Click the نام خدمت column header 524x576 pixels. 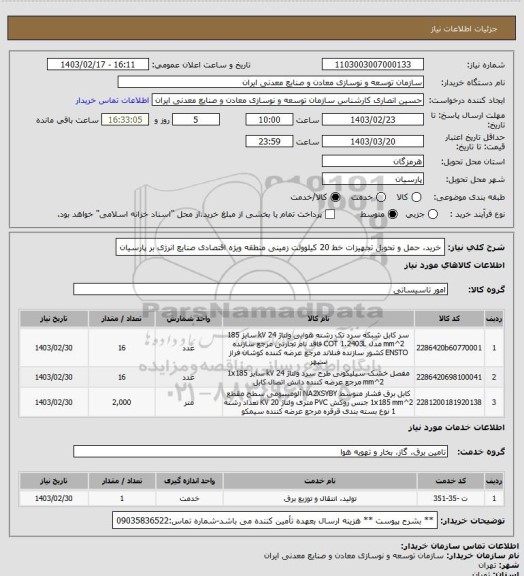[x=320, y=480]
